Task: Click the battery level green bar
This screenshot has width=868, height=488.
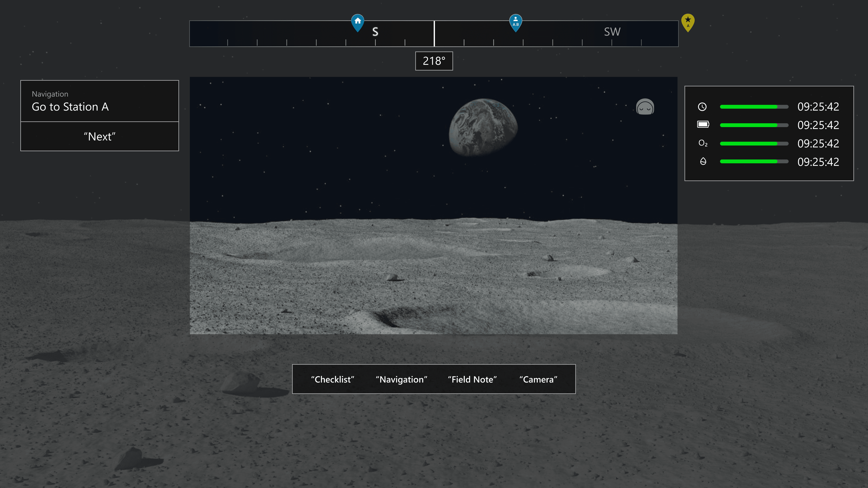Action: pyautogui.click(x=749, y=125)
